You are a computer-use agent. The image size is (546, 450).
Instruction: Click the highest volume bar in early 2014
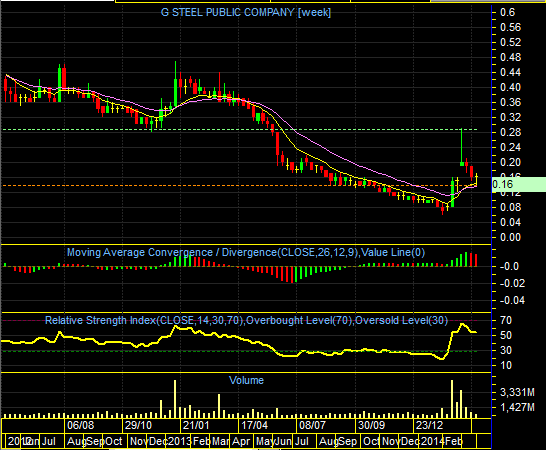(452, 399)
